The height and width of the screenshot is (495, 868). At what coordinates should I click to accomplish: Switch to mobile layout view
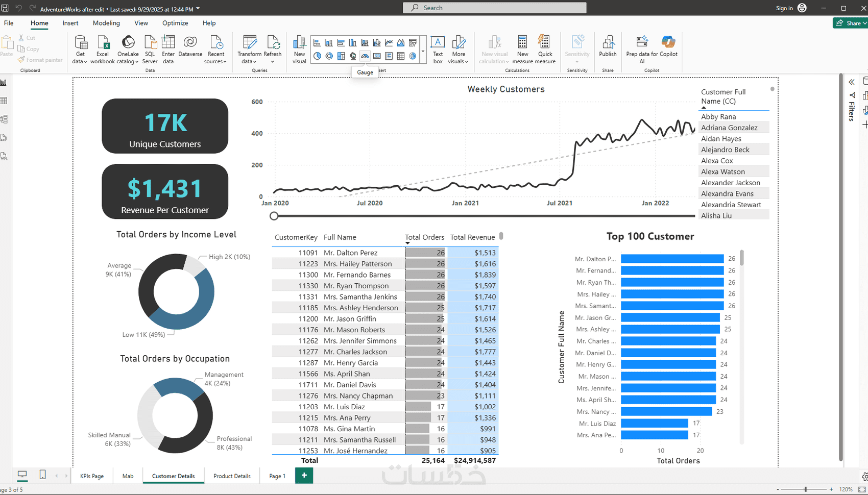pyautogui.click(x=42, y=475)
